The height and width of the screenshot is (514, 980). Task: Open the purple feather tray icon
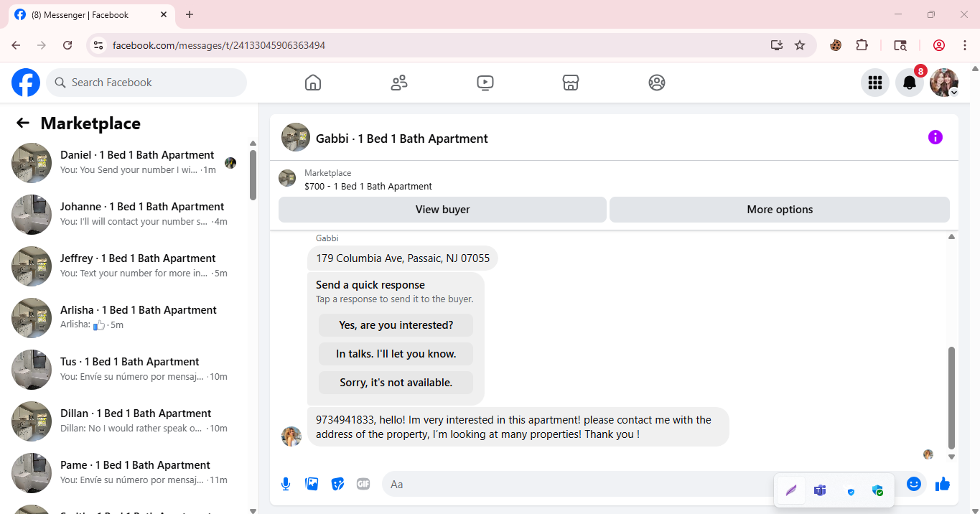click(x=791, y=491)
